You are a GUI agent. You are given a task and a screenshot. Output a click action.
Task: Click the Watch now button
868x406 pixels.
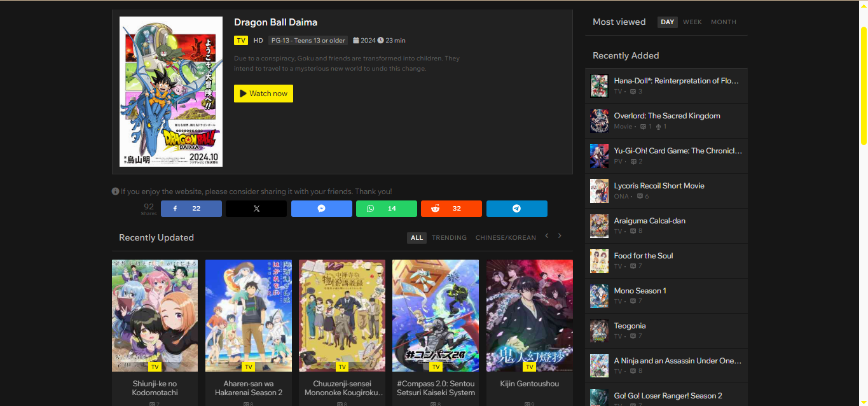pyautogui.click(x=263, y=94)
